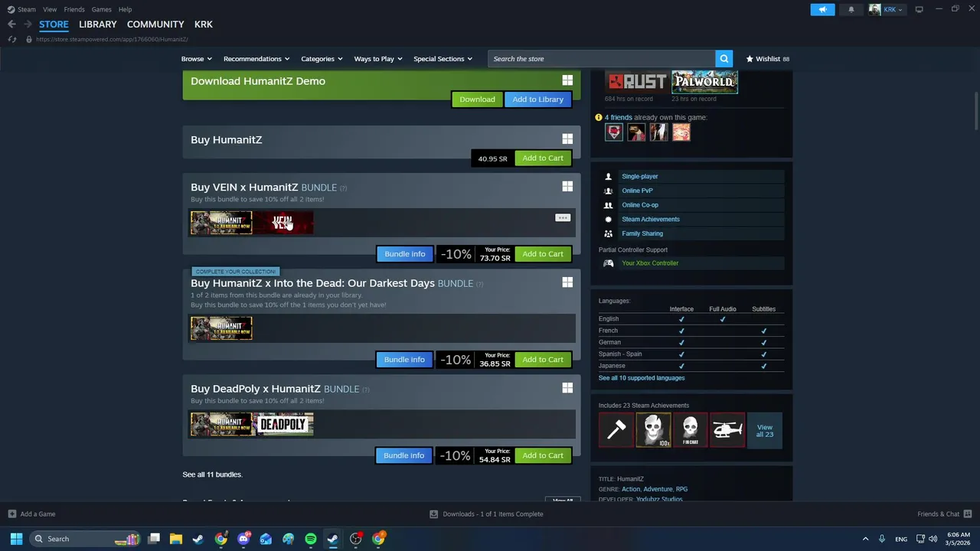The height and width of the screenshot is (551, 980).
Task: Open the VEIN game thumbnail
Action: coord(283,223)
